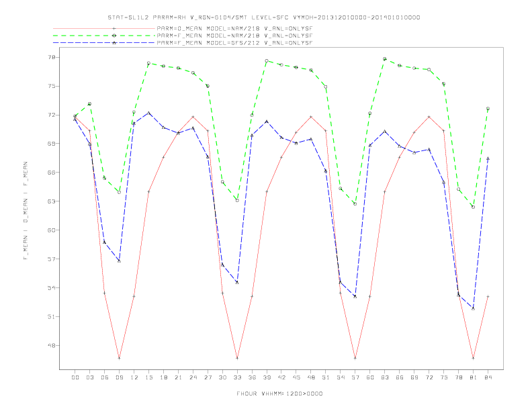Click x-axis tick label 51
Screen dimensions: 532x411
click(326, 377)
